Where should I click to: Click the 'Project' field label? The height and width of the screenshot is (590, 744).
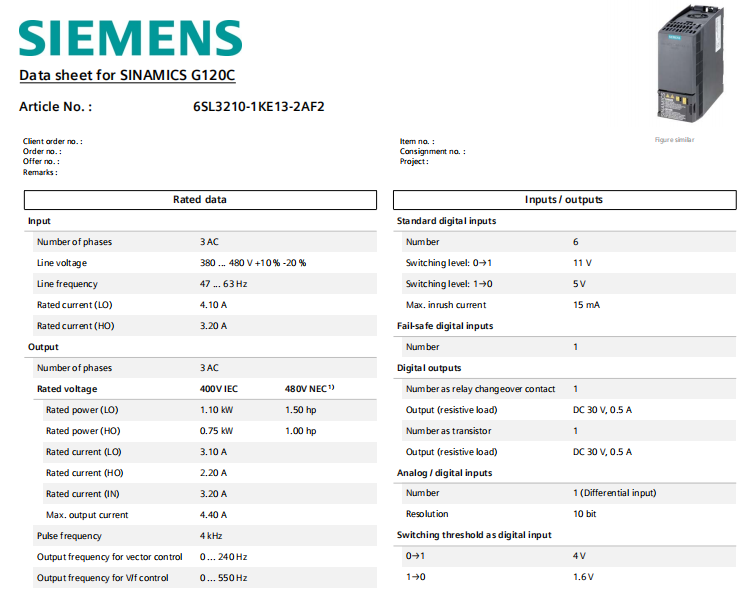coord(414,161)
